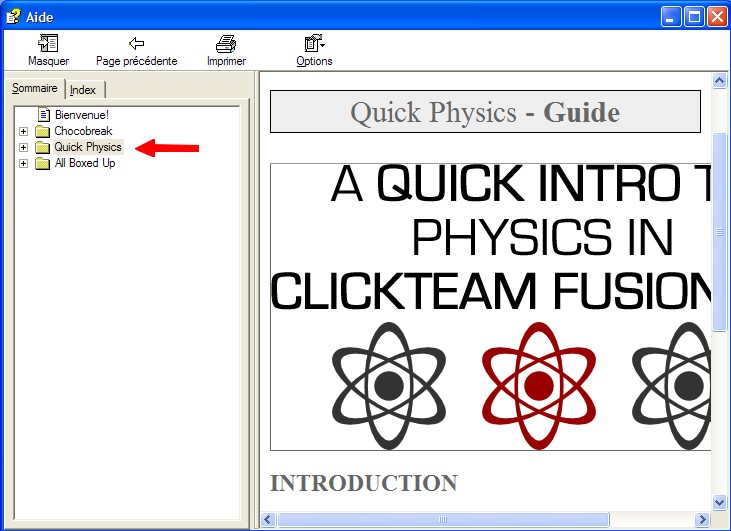The height and width of the screenshot is (531, 731).
Task: Click the Bienvenue! page document icon
Action: coord(44,115)
